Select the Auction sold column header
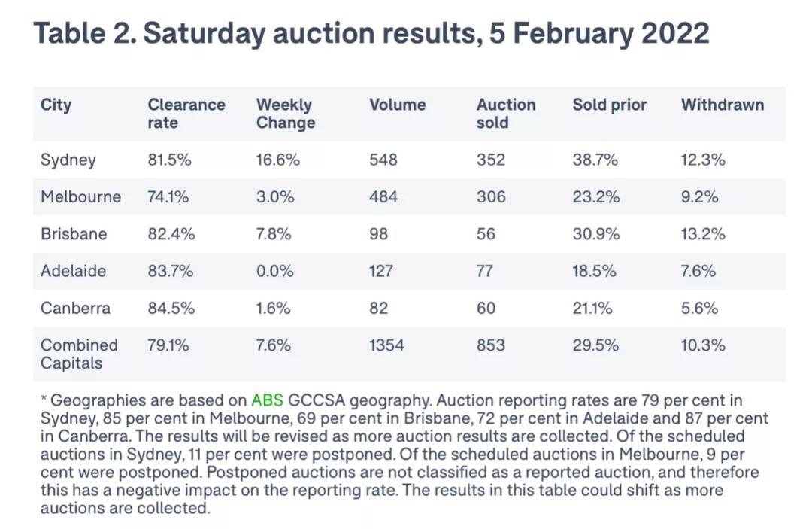 [x=506, y=114]
